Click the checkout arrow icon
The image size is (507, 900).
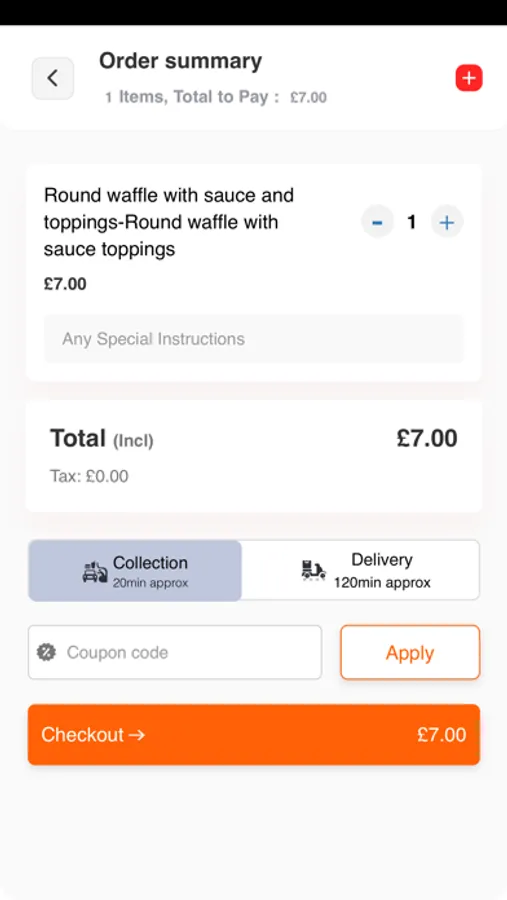tap(137, 735)
